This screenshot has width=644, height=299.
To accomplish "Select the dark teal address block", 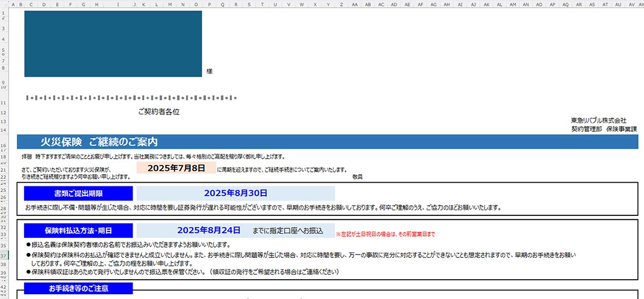I will (113, 43).
